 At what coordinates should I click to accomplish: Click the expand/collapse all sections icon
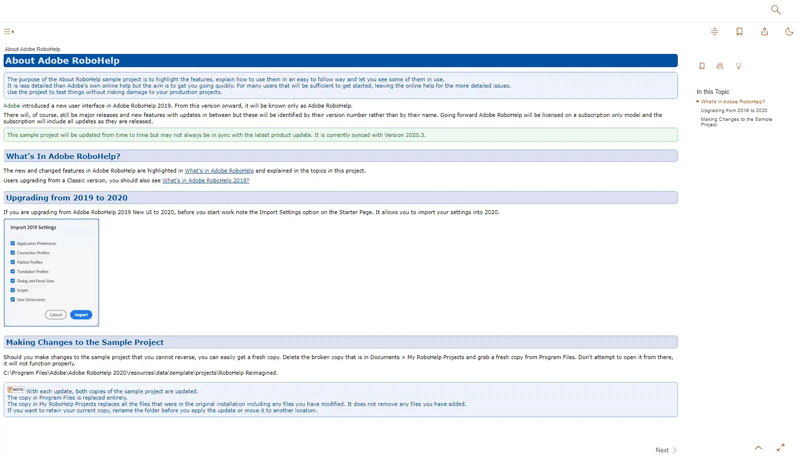[714, 32]
